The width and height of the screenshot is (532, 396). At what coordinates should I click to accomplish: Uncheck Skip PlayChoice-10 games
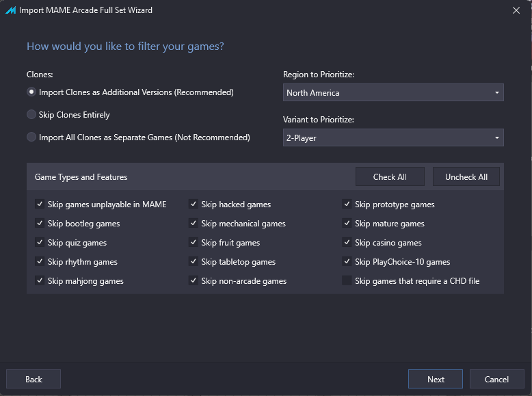point(347,262)
